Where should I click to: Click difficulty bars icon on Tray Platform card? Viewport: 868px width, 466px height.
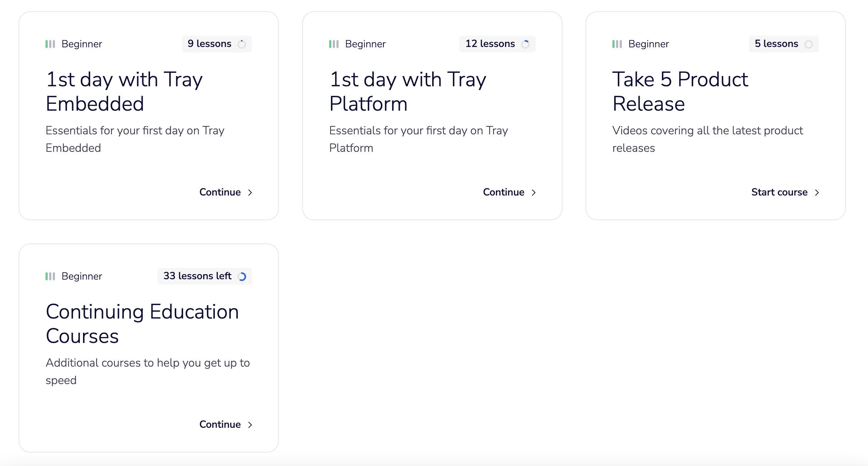click(x=334, y=44)
